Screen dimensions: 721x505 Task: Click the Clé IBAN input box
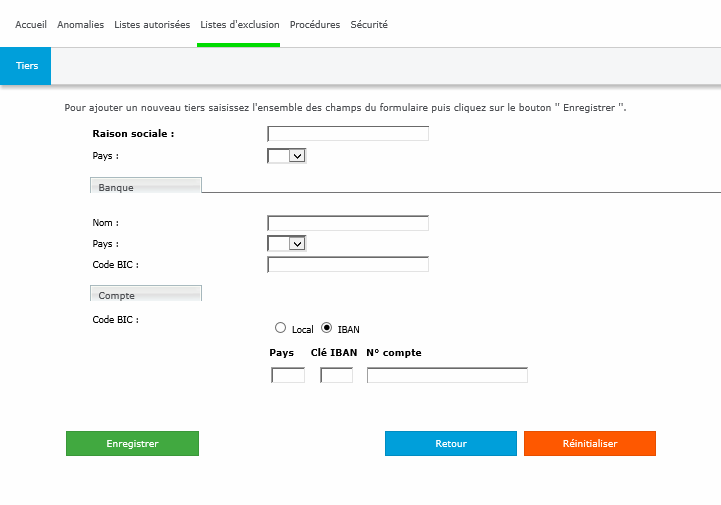tap(336, 375)
